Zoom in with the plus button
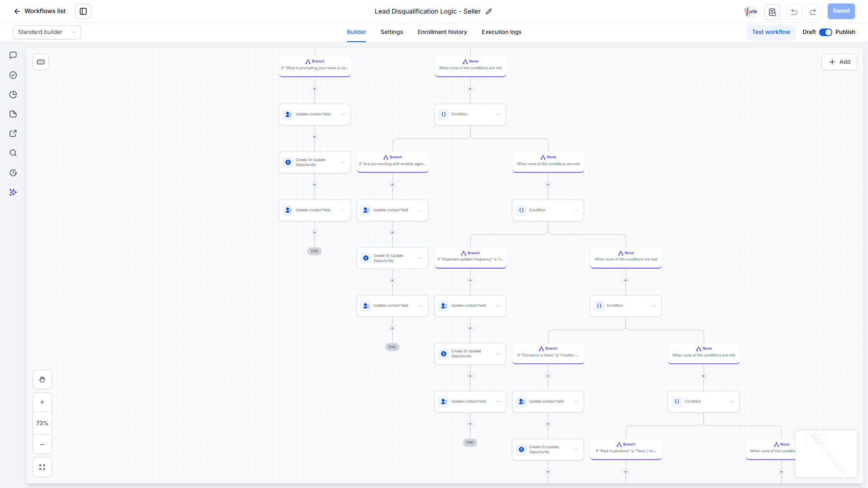This screenshot has height=488, width=868. click(42, 402)
